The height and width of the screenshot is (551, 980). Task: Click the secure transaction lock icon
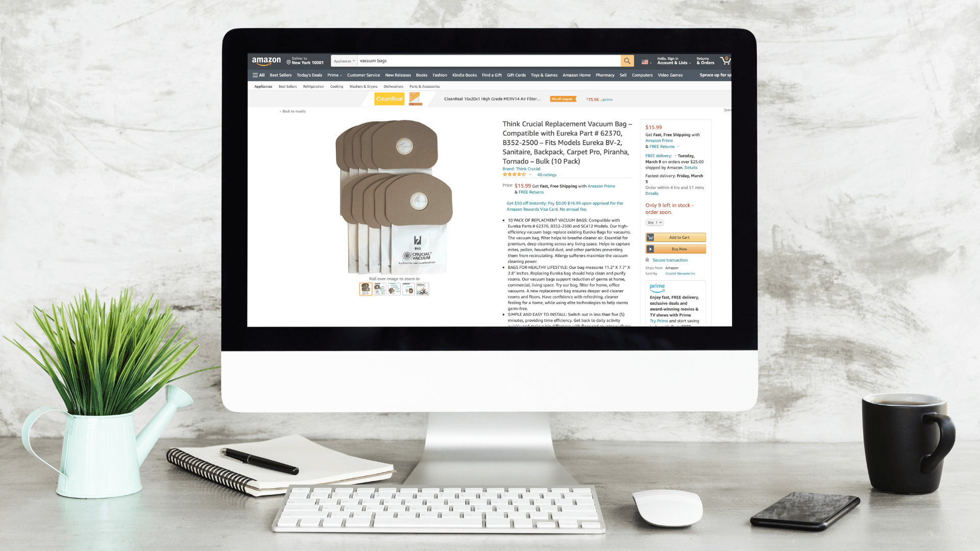648,259
